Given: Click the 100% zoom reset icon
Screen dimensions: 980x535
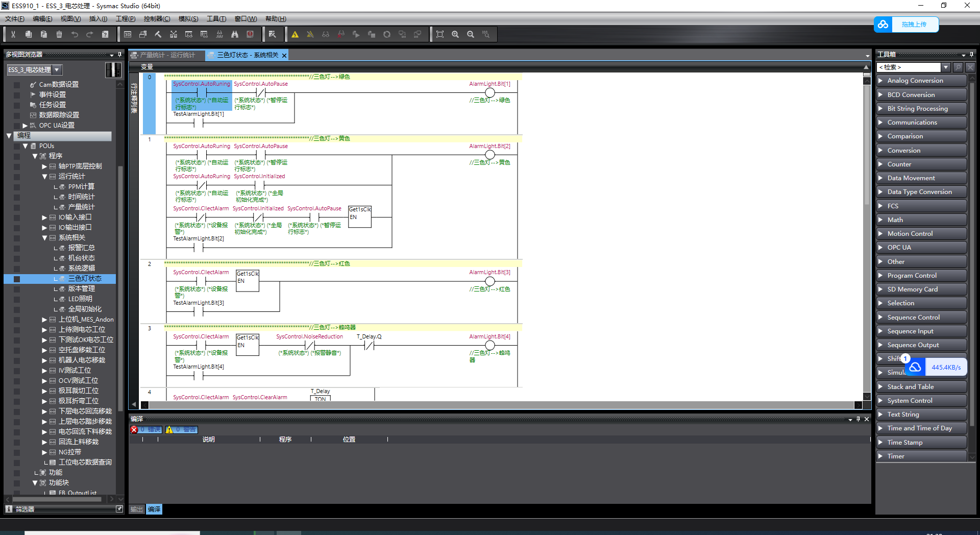Looking at the screenshot, I should pyautogui.click(x=486, y=34).
